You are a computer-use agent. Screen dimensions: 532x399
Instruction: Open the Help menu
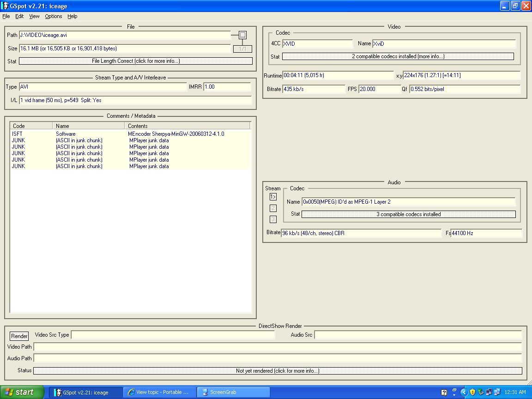[72, 16]
